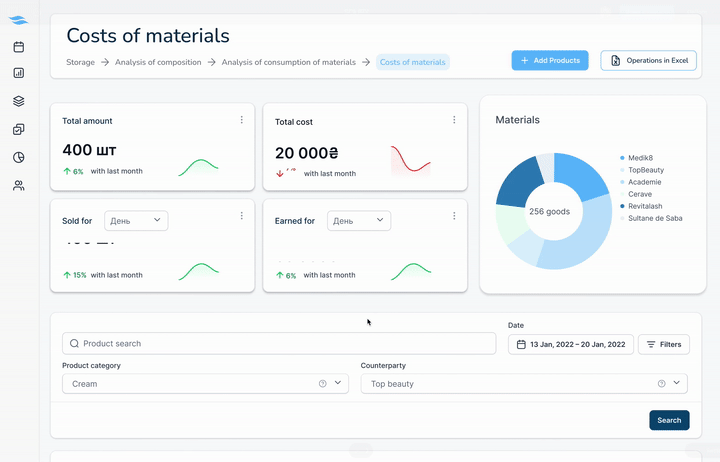Screen dimensions: 720x462
Task: Click the wave logo at top left
Action: click(x=19, y=20)
